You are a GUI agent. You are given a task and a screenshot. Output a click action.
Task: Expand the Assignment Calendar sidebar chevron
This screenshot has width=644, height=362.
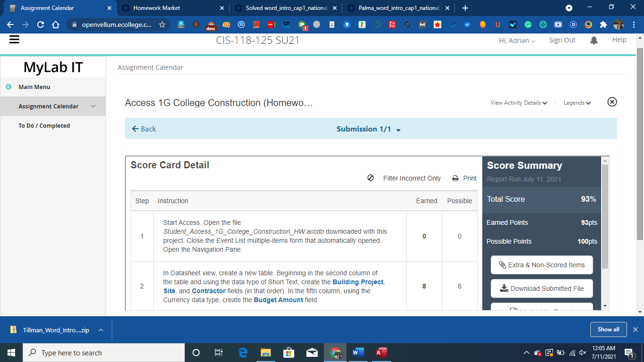(x=93, y=106)
